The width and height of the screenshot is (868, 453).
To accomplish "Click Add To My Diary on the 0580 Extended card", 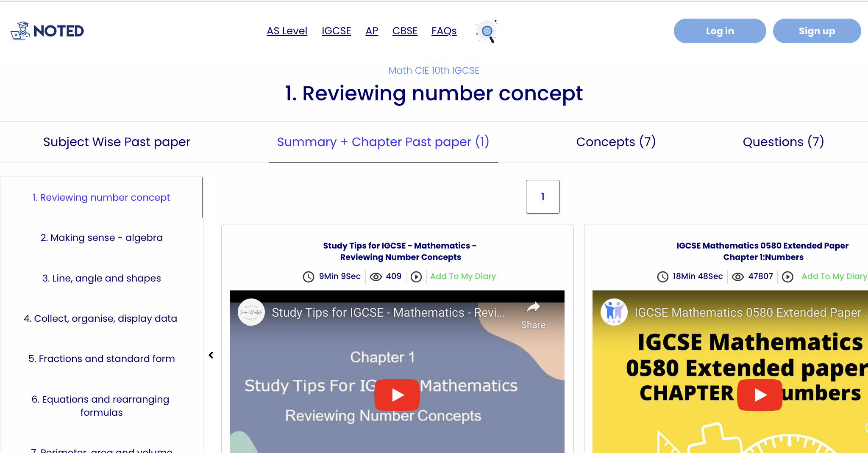I will point(835,276).
